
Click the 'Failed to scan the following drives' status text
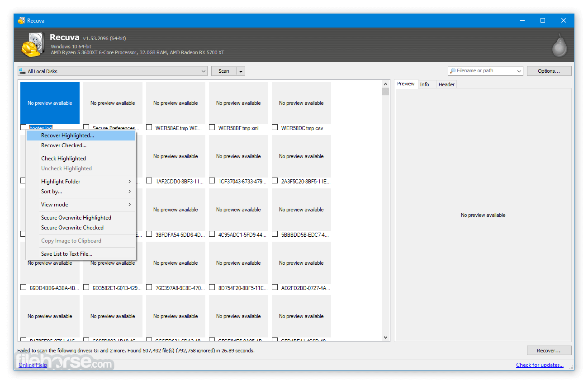(136, 351)
